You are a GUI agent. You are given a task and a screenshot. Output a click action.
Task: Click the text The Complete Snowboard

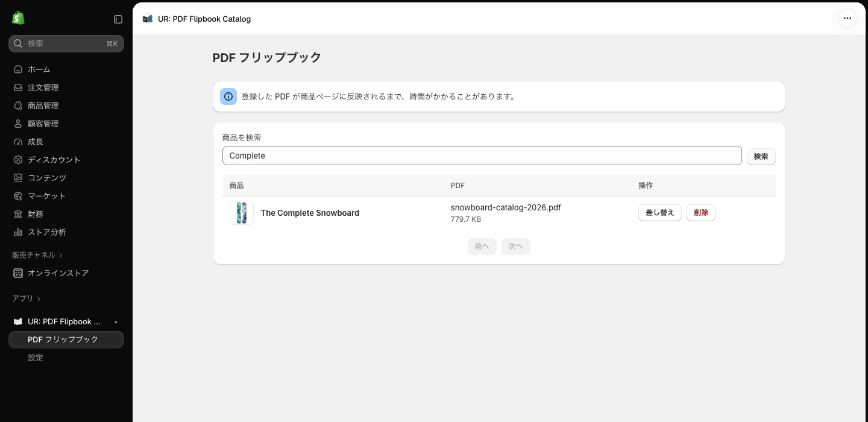pyautogui.click(x=310, y=213)
